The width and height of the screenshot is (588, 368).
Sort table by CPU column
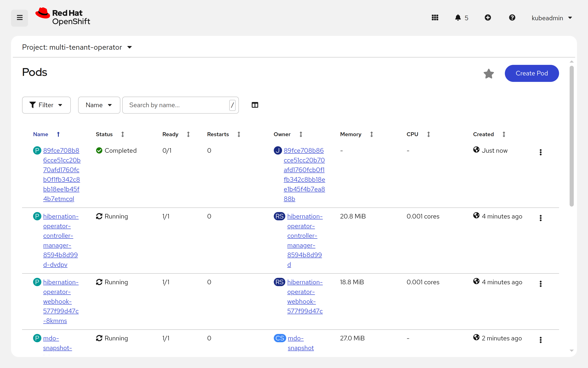(428, 134)
